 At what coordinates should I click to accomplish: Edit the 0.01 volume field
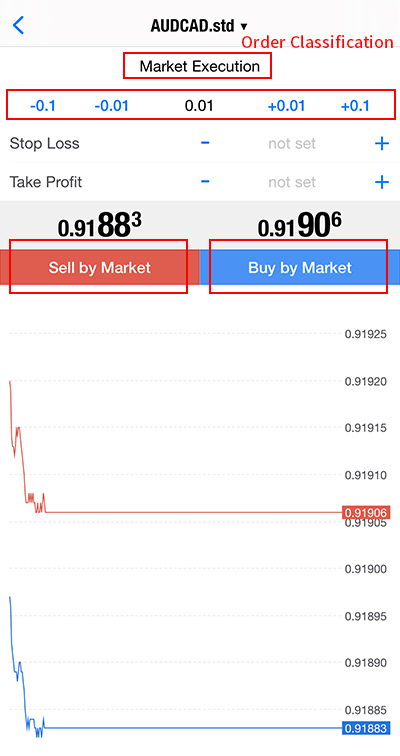click(x=199, y=106)
